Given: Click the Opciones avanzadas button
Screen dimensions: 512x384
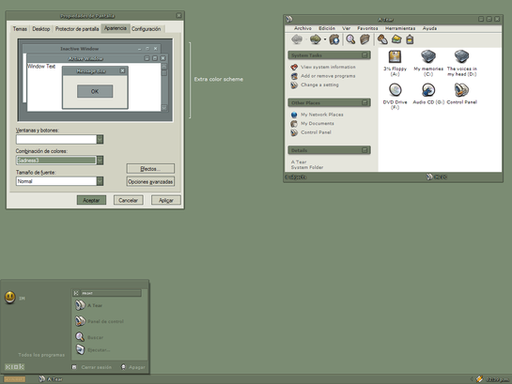Looking at the screenshot, I should (x=150, y=182).
